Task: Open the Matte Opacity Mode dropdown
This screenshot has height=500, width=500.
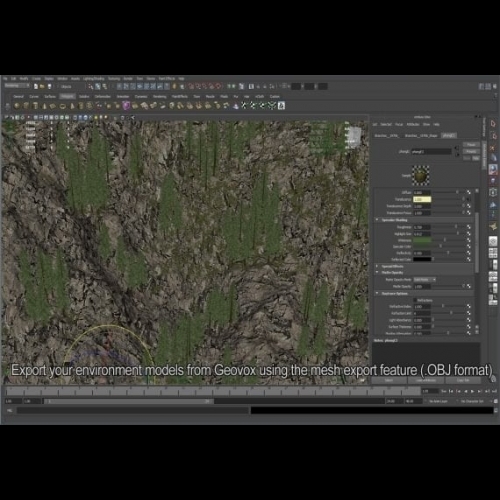Action: pyautogui.click(x=425, y=279)
